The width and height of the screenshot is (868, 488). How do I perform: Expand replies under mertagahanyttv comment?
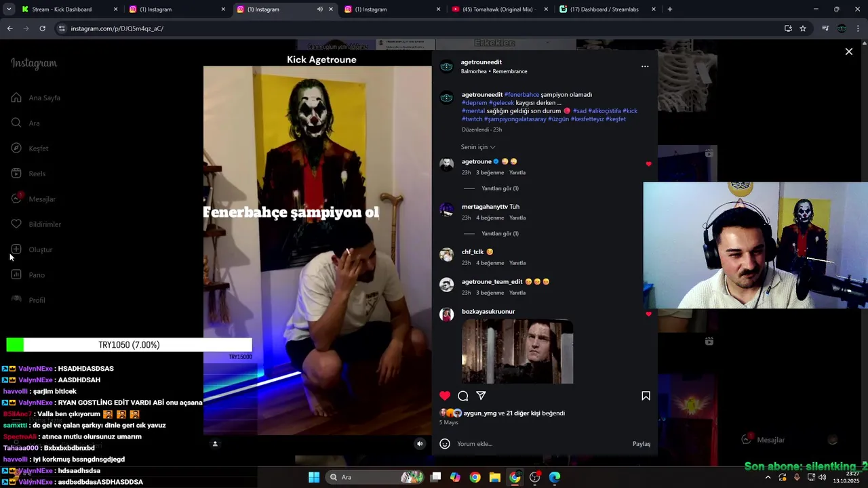point(500,234)
